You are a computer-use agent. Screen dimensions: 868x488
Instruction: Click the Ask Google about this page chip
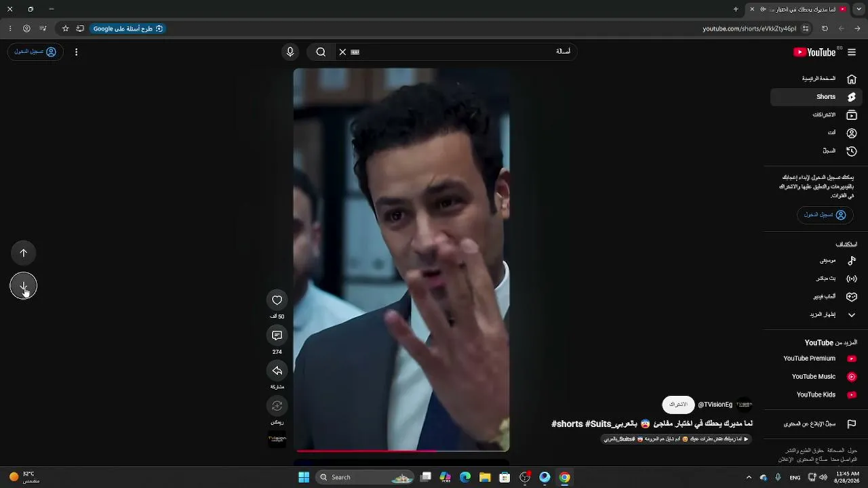pyautogui.click(x=128, y=28)
